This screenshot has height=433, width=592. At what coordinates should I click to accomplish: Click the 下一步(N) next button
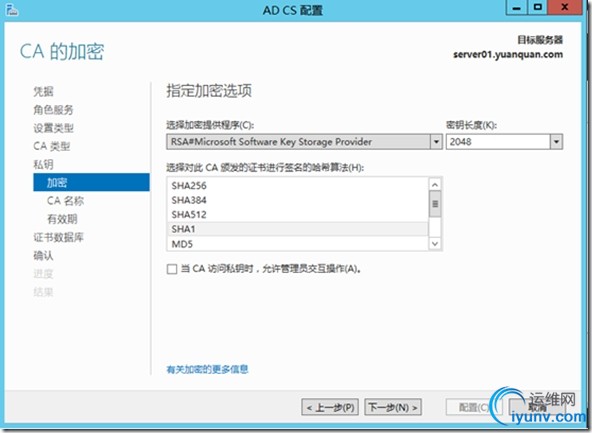click(393, 407)
